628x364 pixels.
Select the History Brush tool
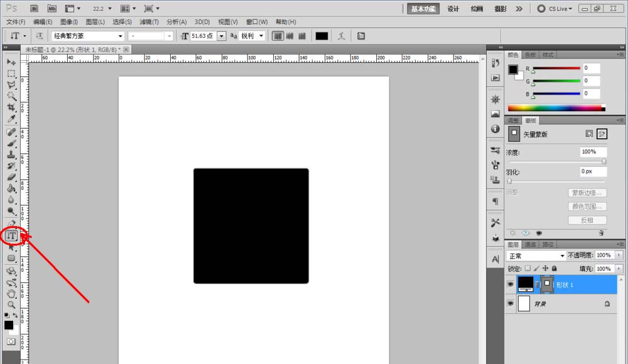click(11, 166)
